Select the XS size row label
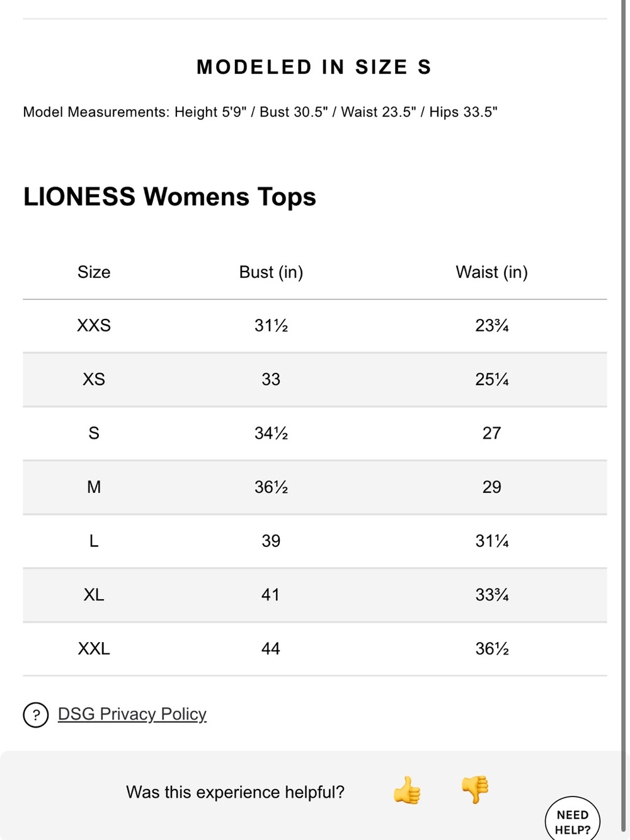630x840 pixels. (x=94, y=379)
